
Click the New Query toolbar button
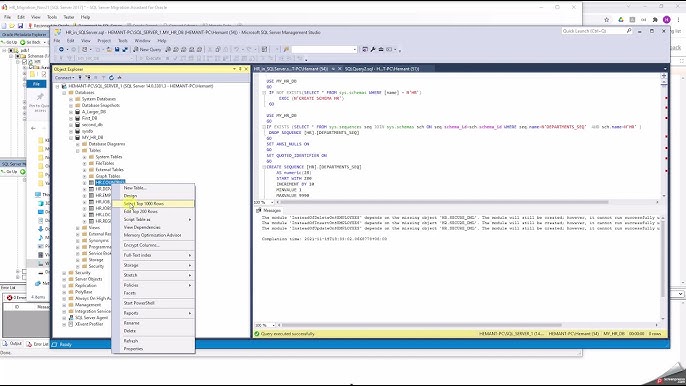[x=147, y=49]
